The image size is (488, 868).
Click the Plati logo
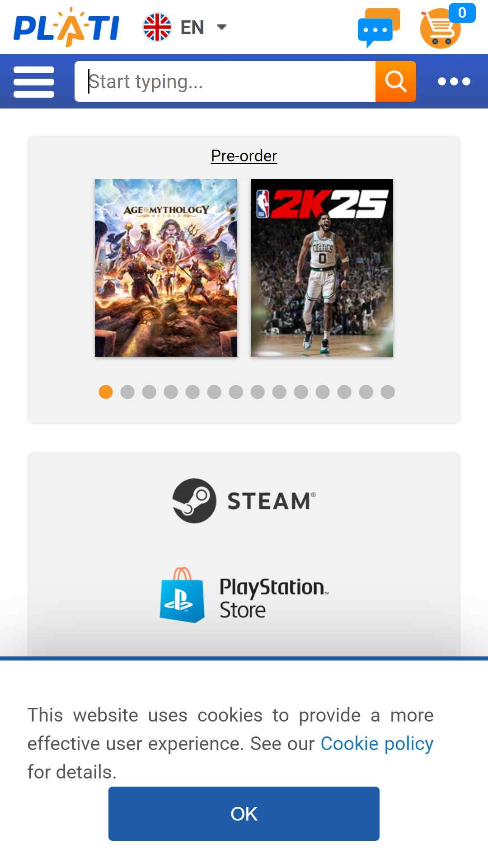pos(66,27)
